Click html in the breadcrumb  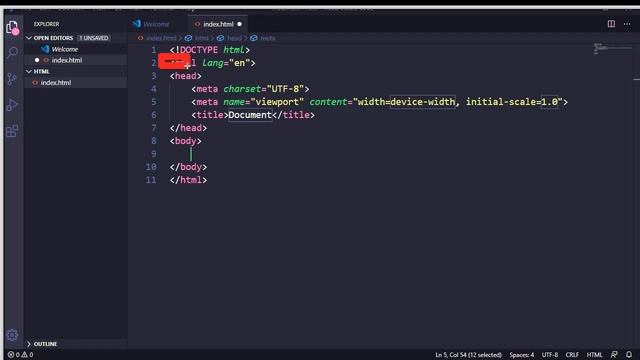click(x=201, y=38)
